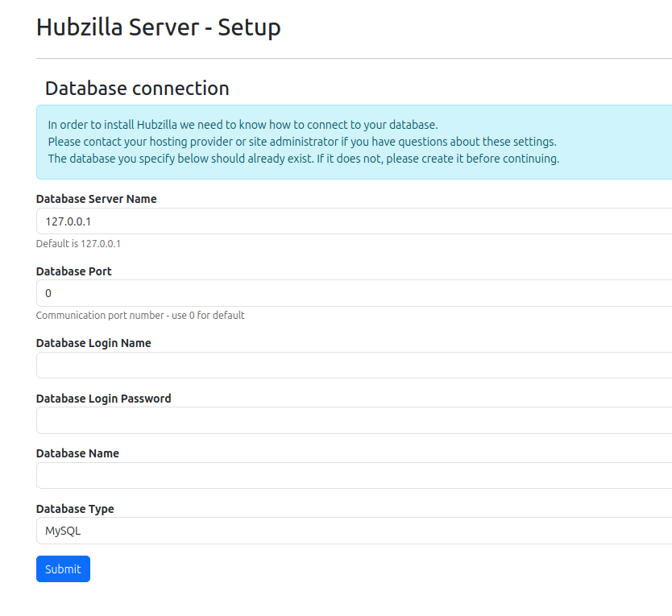Click the "Database Login Name" label
672x616 pixels.
(x=93, y=343)
